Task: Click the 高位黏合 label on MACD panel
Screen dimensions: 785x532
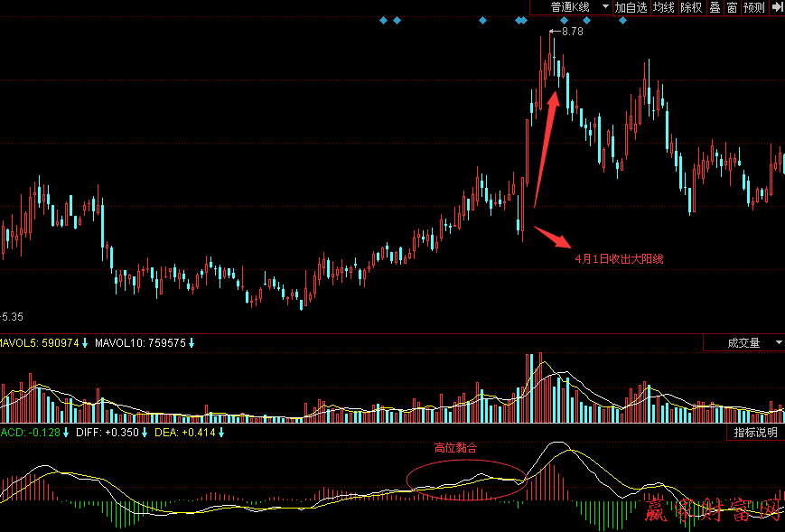Action: point(455,447)
